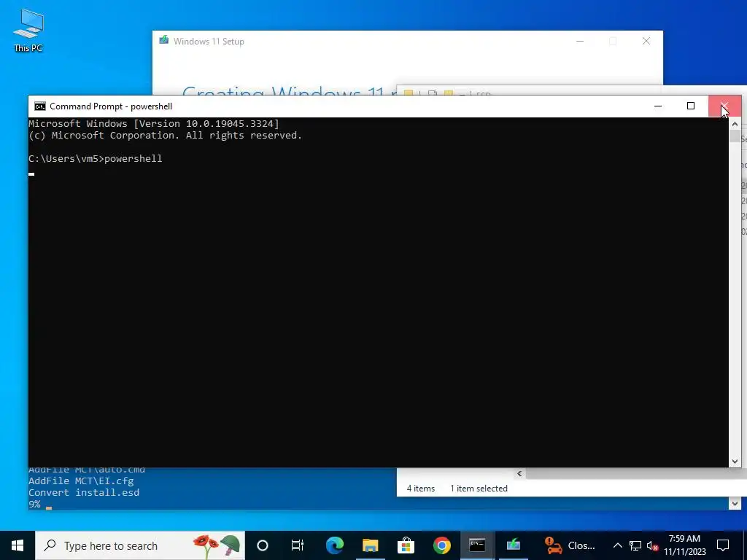Click the File Explorer horizontal scroll-left arrow
This screenshot has width=747, height=560.
tap(519, 473)
